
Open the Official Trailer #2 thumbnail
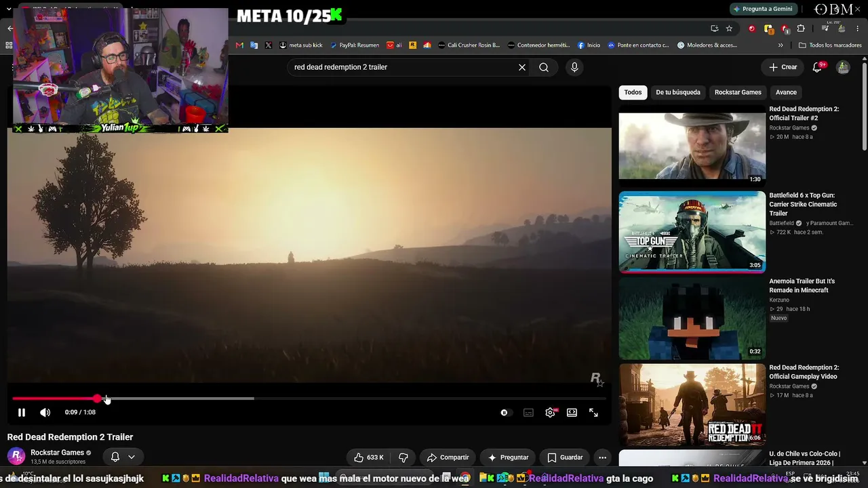pos(692,146)
